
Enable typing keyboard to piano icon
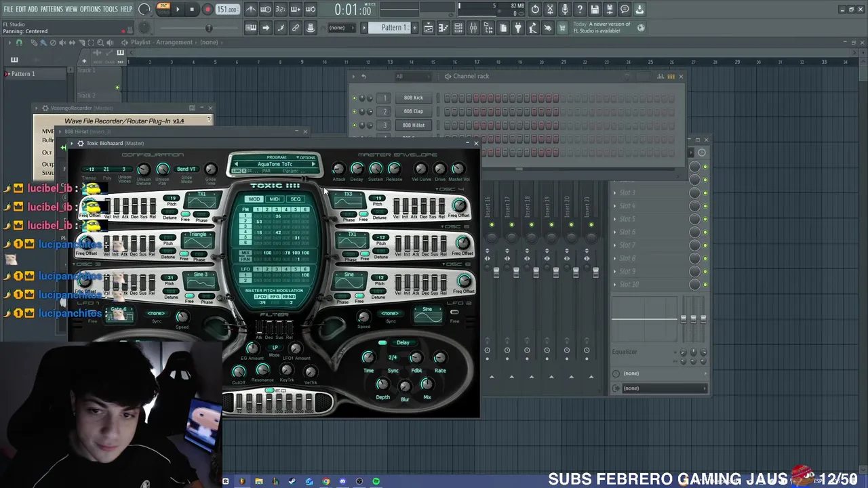(x=250, y=28)
